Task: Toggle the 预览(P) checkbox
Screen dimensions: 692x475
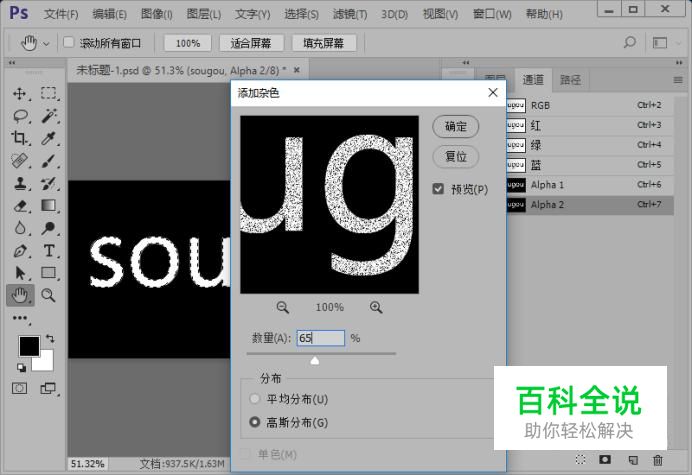Action: [438, 189]
